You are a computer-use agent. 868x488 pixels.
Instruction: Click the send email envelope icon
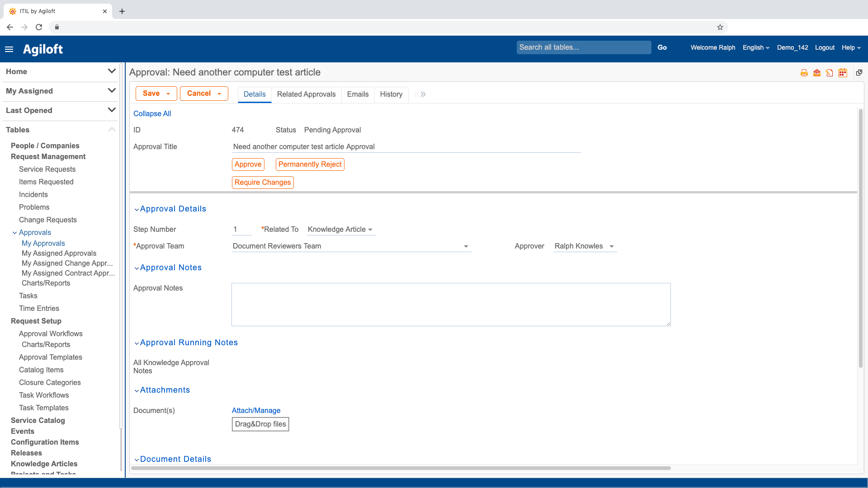point(816,73)
